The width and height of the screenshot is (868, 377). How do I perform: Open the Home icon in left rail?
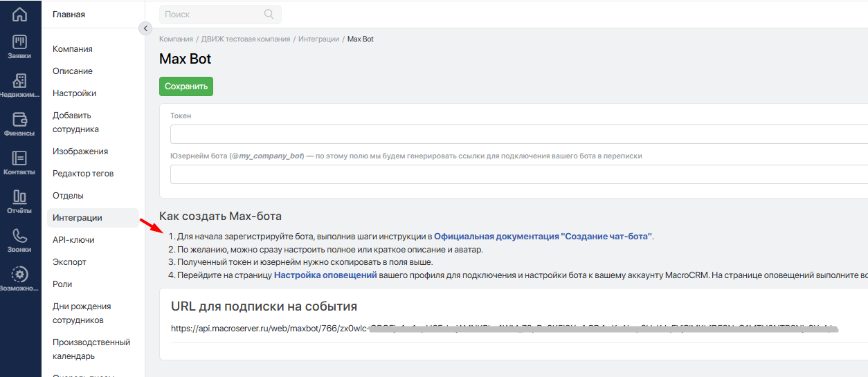pos(20,15)
